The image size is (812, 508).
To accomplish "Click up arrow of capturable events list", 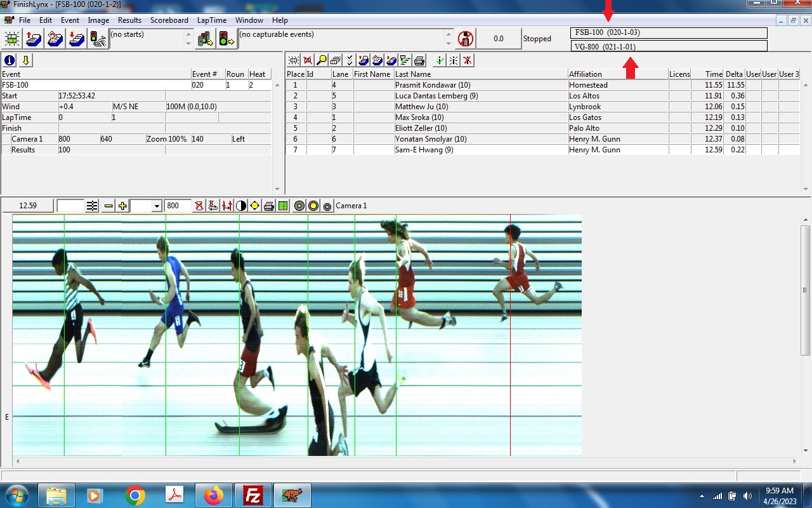I will coord(449,34).
